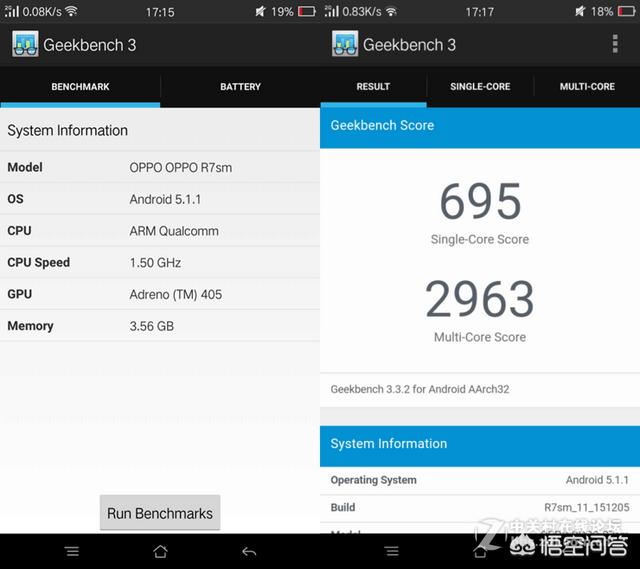Tap the home navigation key on right screen
Viewport: 640px width, 569px height.
tap(480, 551)
